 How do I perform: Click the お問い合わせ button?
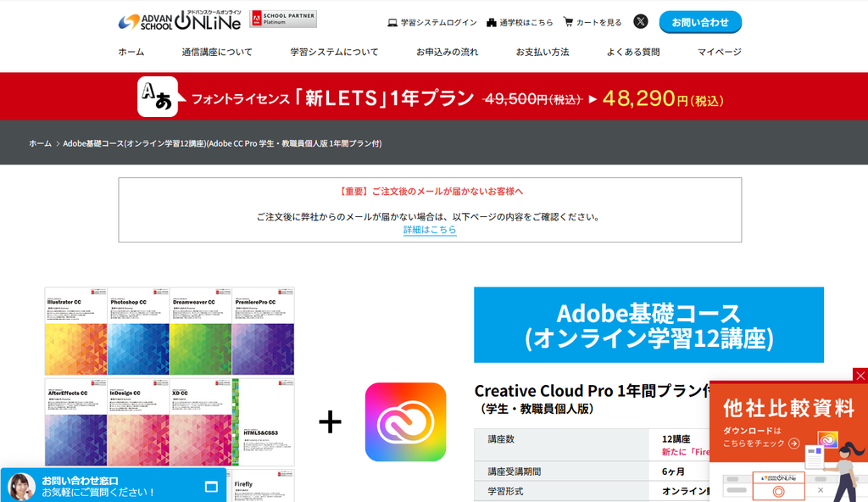[700, 22]
